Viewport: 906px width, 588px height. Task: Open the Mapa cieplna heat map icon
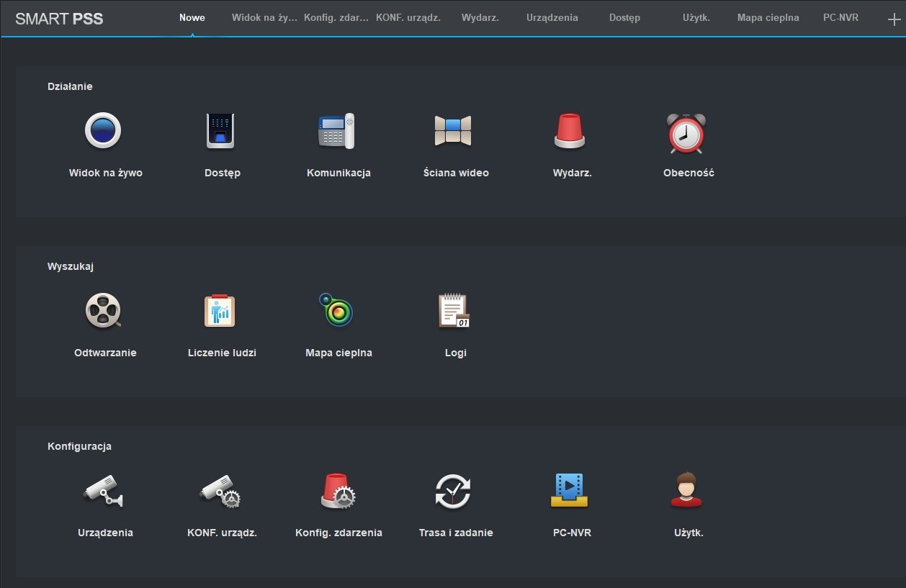336,309
